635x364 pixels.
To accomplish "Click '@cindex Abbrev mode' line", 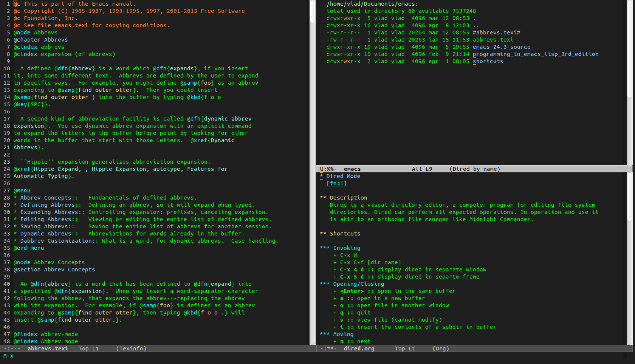I will point(46,341).
